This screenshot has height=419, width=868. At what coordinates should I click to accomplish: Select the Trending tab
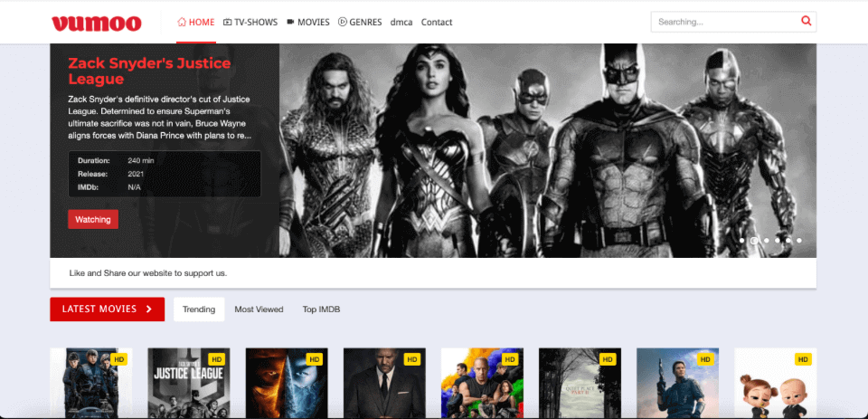point(199,309)
